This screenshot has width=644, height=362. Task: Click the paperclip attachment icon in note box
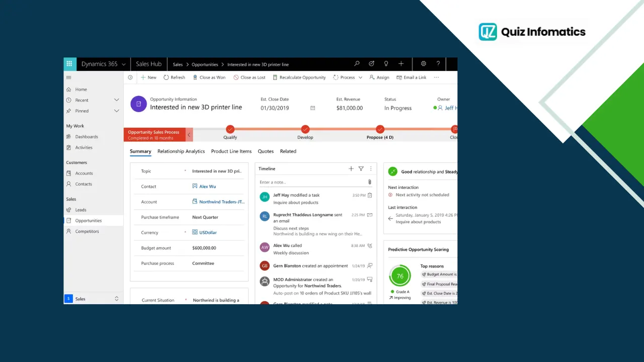coord(370,182)
